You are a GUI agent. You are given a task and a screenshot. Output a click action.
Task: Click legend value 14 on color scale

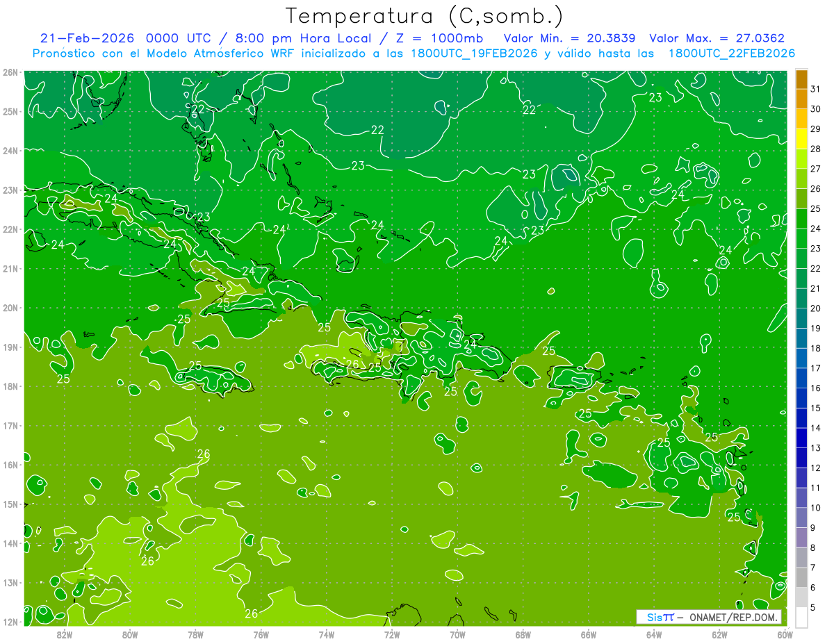816,428
